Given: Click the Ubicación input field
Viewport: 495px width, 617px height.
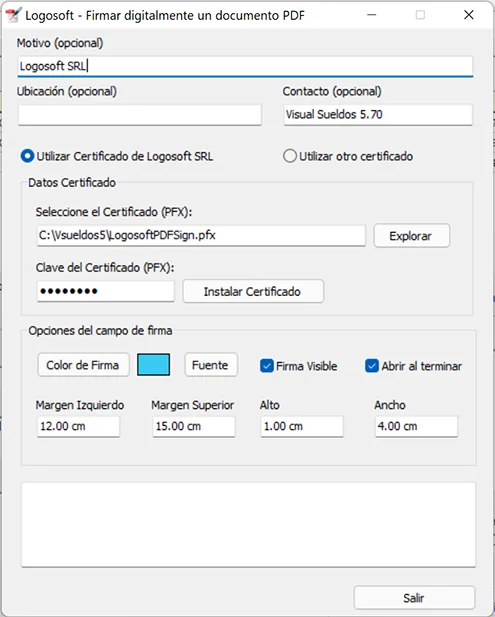Looking at the screenshot, I should (140, 115).
